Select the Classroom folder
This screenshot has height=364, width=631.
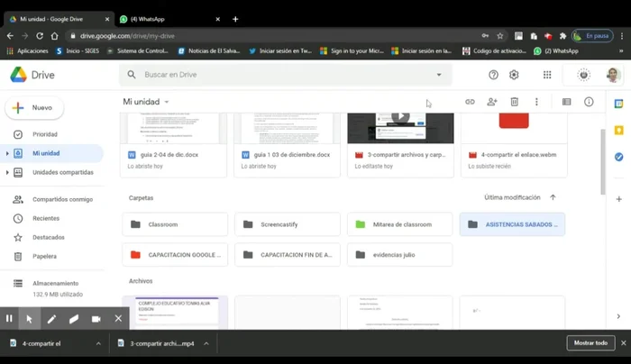click(175, 224)
